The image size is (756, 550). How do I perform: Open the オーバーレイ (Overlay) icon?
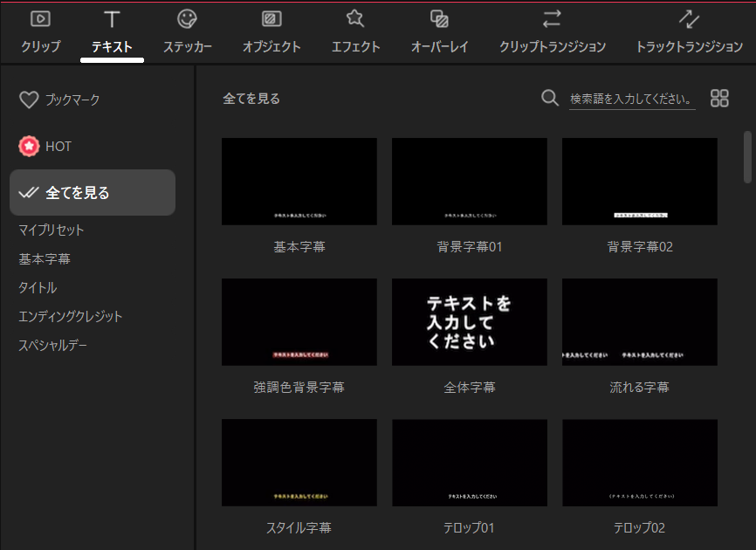click(x=440, y=19)
